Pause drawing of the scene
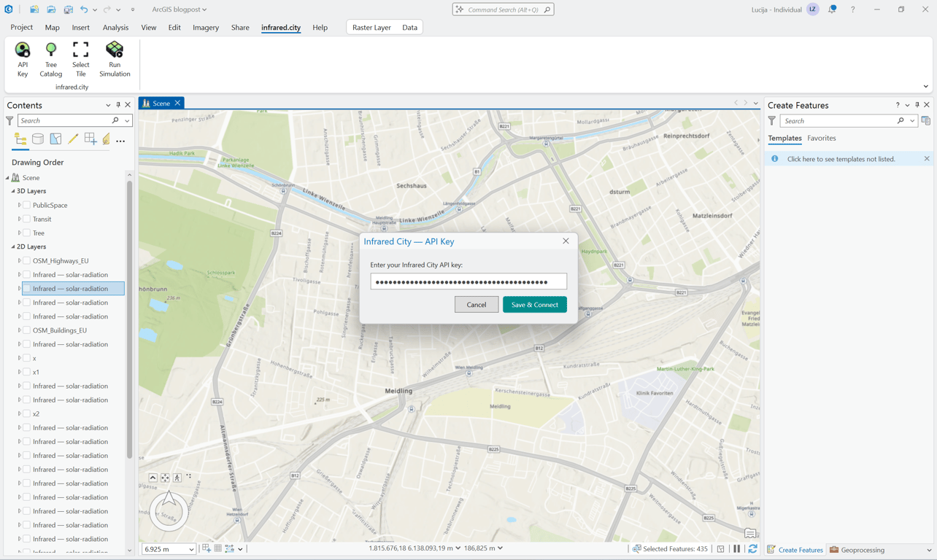Viewport: 937px width, 560px height. pyautogui.click(x=737, y=549)
